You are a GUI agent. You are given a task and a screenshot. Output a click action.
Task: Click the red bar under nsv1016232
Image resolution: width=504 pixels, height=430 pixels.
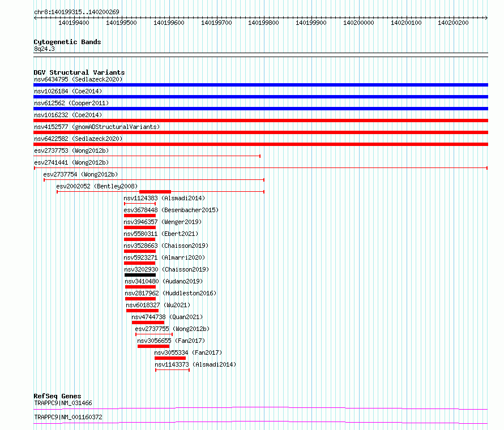pos(260,121)
